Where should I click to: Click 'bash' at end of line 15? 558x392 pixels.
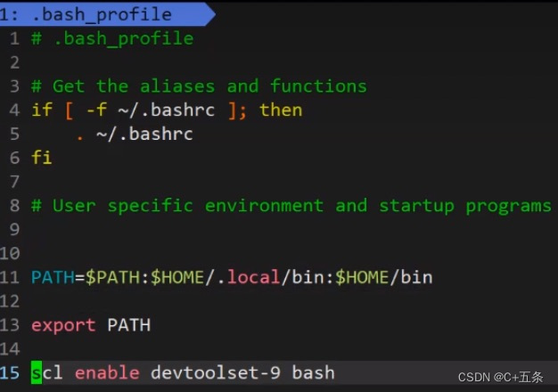click(314, 372)
